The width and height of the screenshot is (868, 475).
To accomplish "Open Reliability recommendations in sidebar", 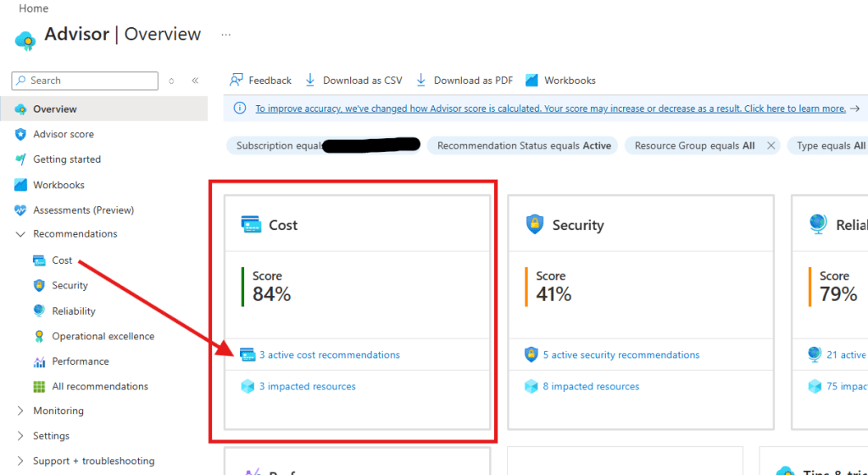I will coord(73,311).
